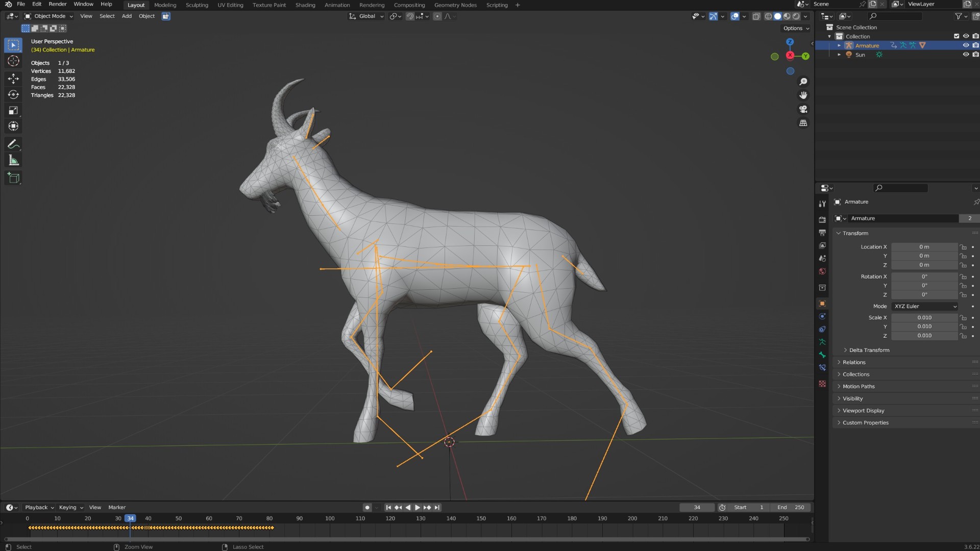Switch to the Sculpting workspace tab
The width and height of the screenshot is (980, 551).
click(197, 5)
